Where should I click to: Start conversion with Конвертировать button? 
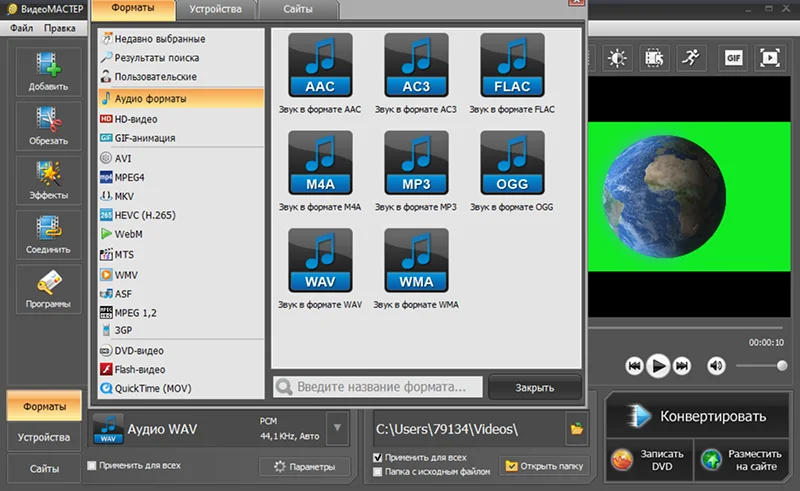coord(698,416)
